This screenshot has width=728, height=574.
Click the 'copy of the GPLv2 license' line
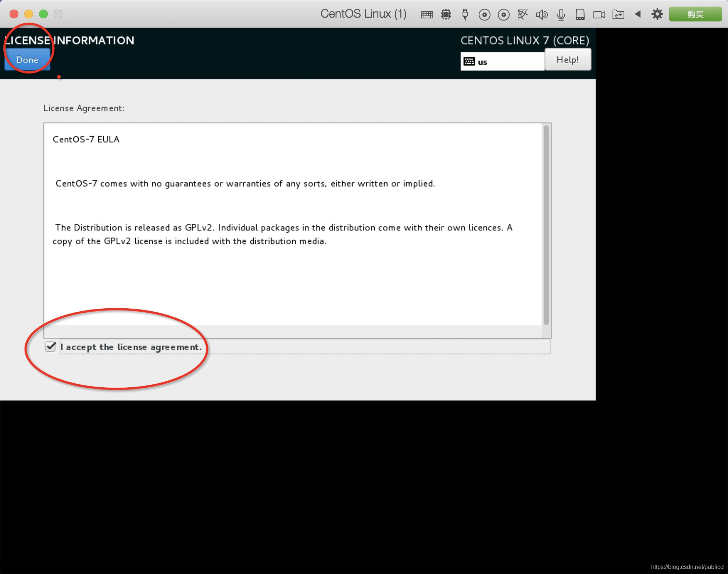(x=189, y=241)
